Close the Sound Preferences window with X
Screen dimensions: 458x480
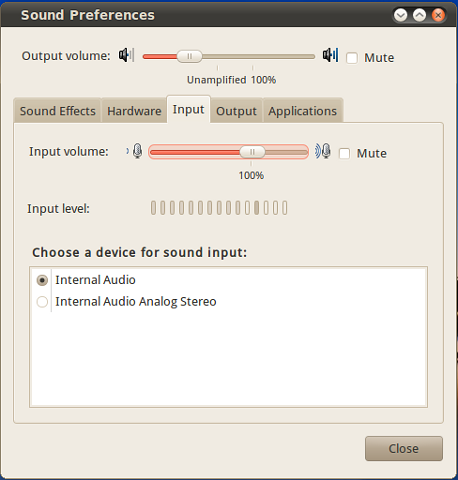click(438, 15)
